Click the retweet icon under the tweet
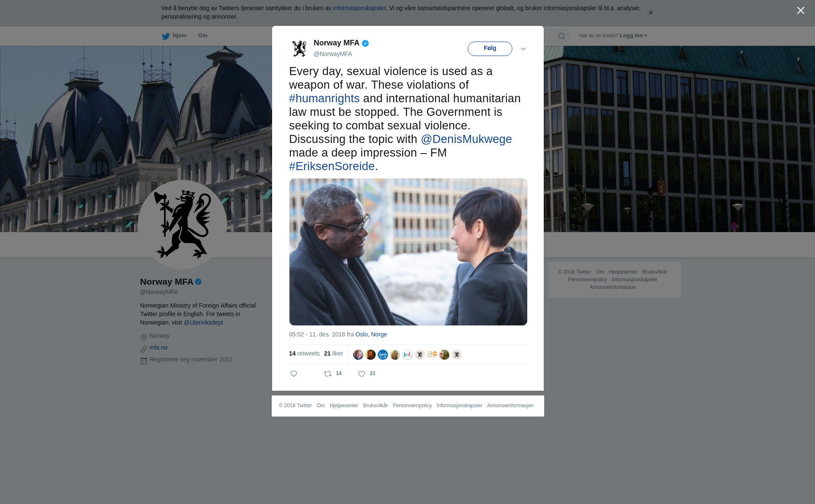The width and height of the screenshot is (815, 504). (328, 374)
